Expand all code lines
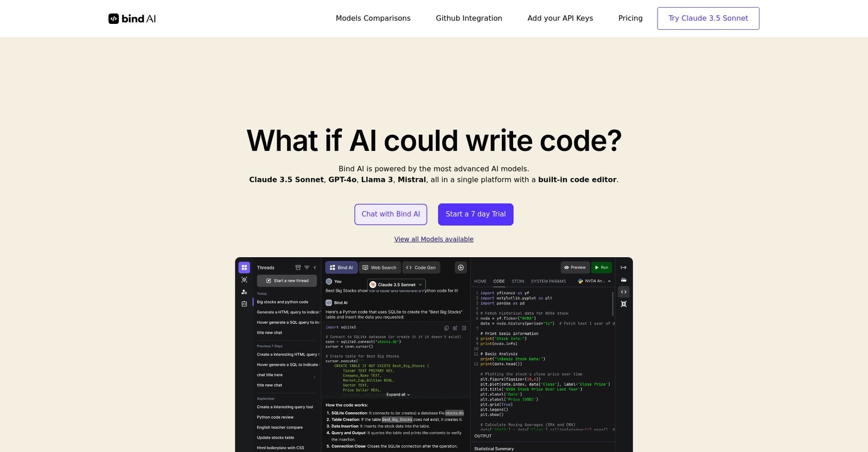 tap(398, 395)
